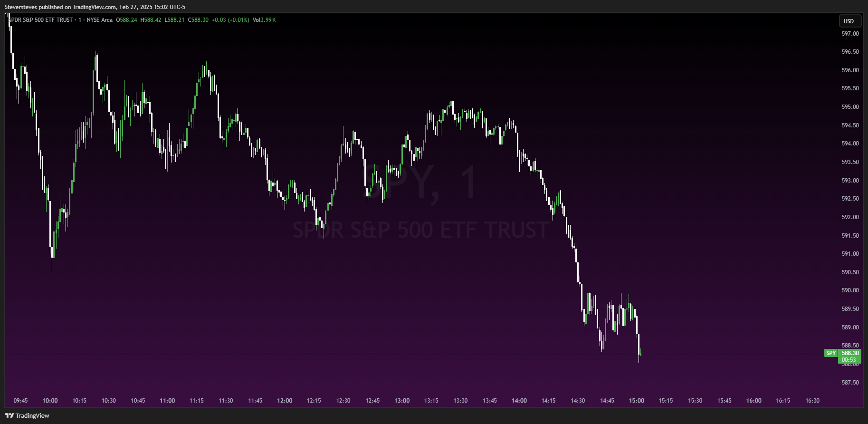Click the 588.50 price axis label
Viewport: 868px width, 424px height.
pos(850,346)
